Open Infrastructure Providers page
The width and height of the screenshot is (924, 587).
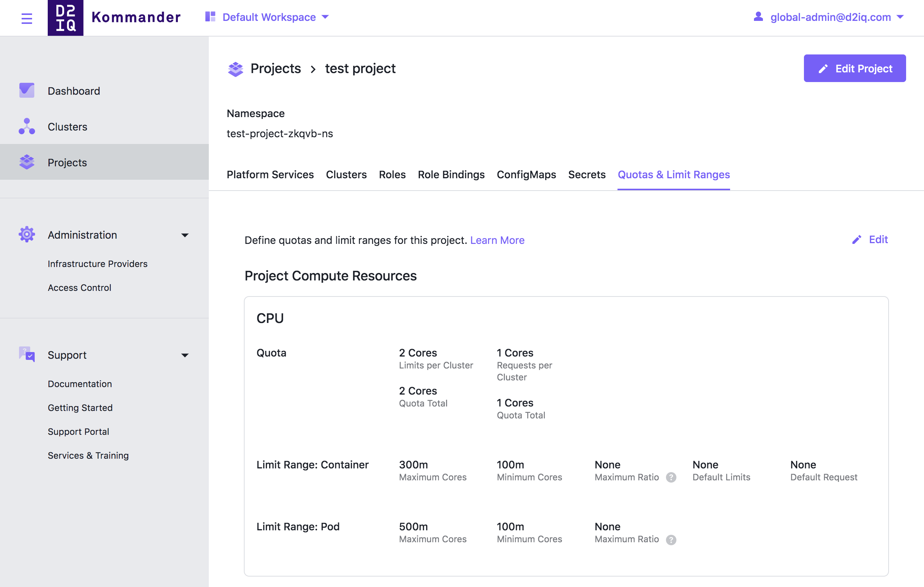[97, 264]
